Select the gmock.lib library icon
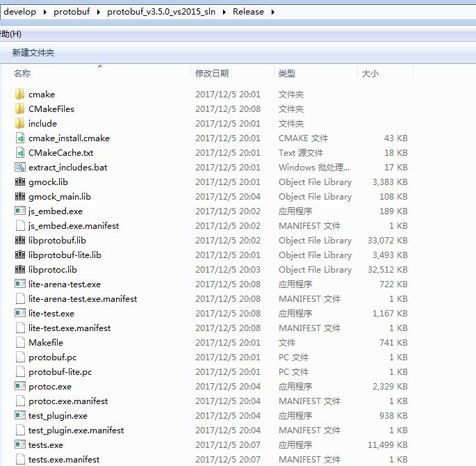The image size is (476, 466). tap(20, 182)
